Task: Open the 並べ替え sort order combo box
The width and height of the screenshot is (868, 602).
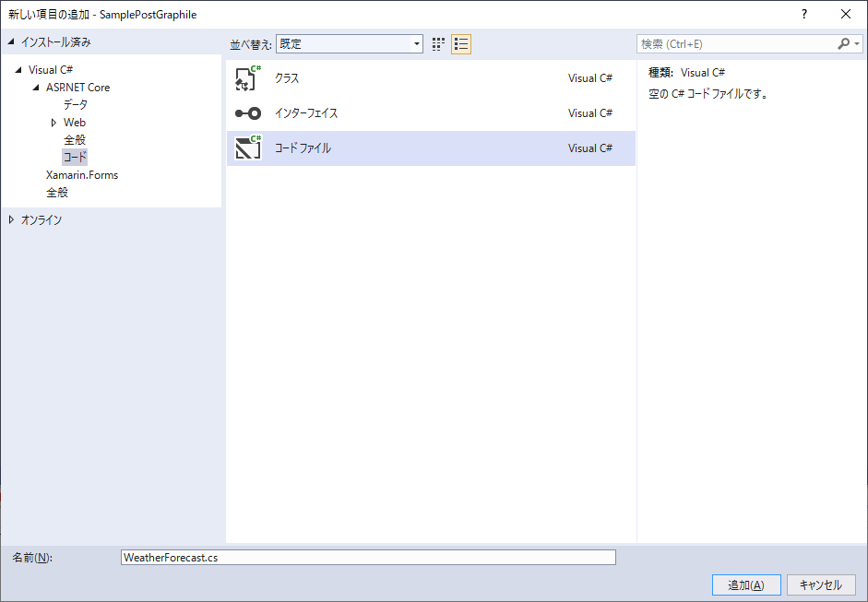Action: pyautogui.click(x=350, y=43)
